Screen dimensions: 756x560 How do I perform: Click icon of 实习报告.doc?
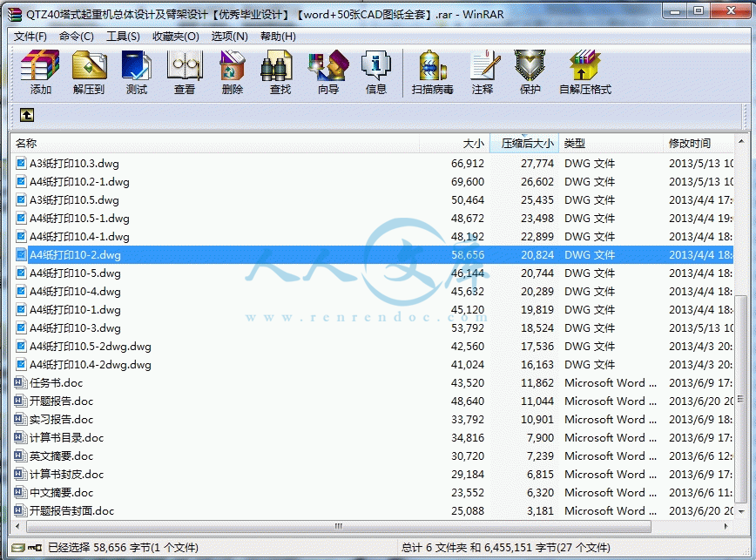pyautogui.click(x=20, y=419)
